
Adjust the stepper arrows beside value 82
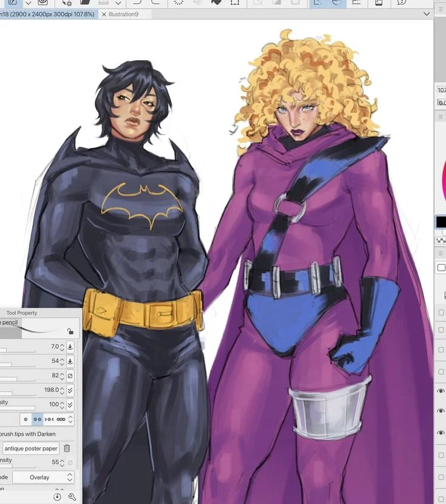point(62,376)
